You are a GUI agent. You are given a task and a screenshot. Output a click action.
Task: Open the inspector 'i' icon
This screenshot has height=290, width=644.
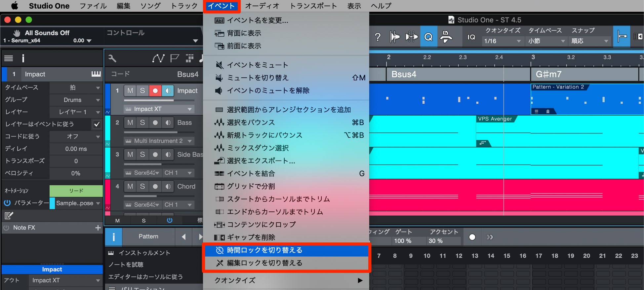(x=23, y=58)
